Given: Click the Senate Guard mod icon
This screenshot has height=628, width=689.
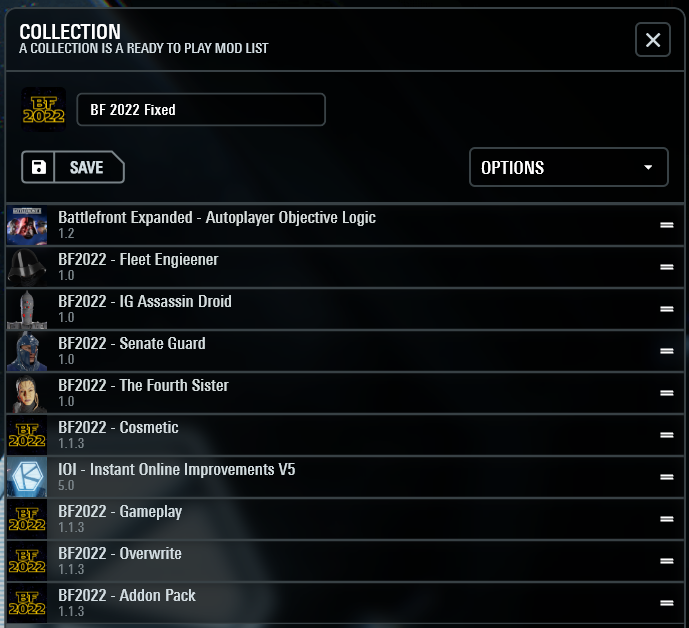Looking at the screenshot, I should [27, 351].
